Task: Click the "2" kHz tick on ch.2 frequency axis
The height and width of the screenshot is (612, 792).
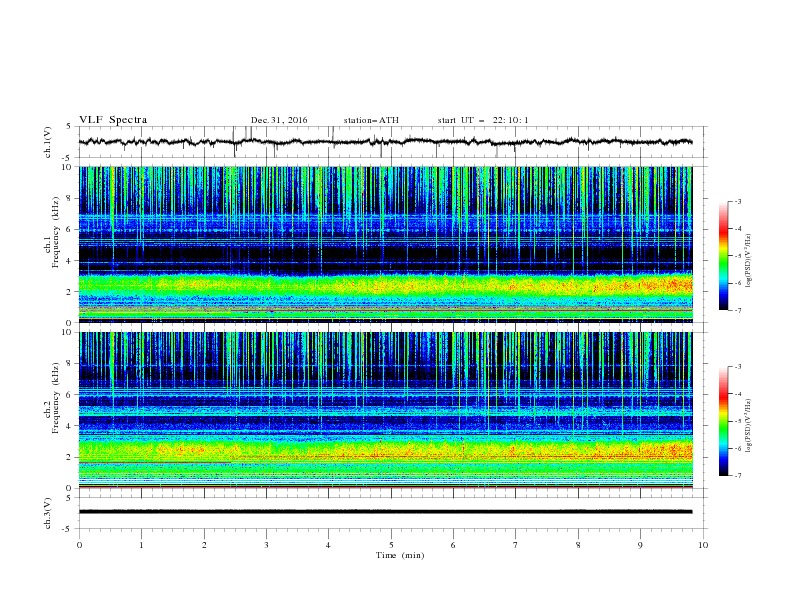Action: coord(70,457)
